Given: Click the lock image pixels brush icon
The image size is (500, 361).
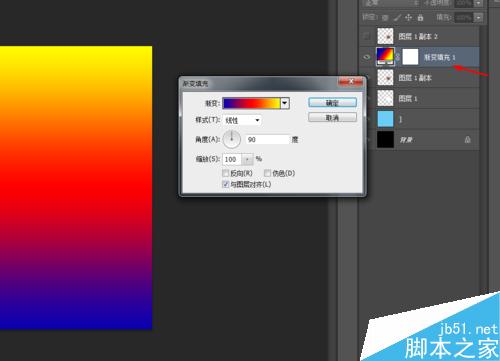Looking at the screenshot, I should click(397, 17).
